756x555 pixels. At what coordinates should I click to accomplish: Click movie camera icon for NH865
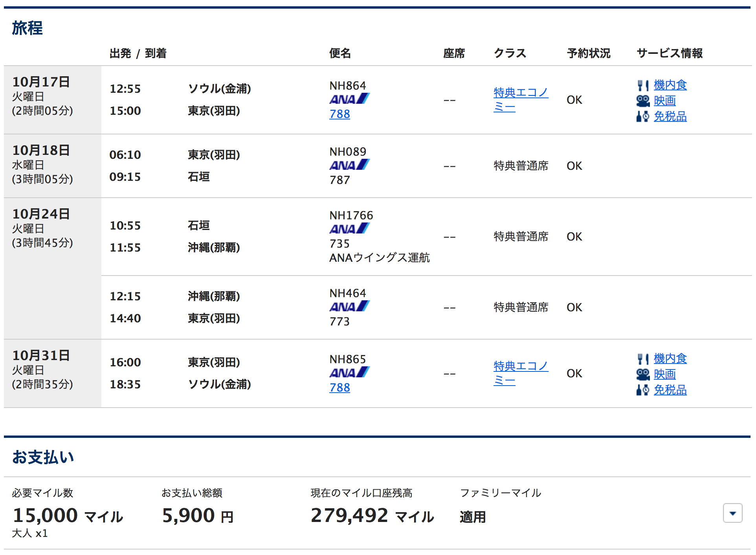(643, 375)
